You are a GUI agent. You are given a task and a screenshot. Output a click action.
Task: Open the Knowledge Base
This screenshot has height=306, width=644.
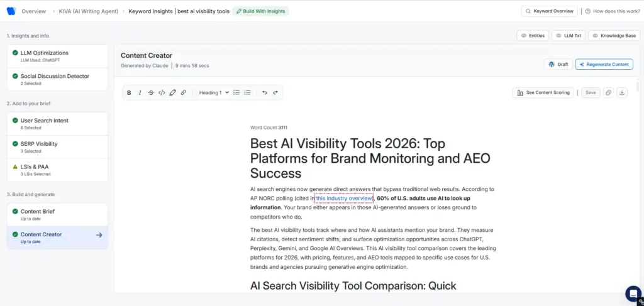point(614,36)
